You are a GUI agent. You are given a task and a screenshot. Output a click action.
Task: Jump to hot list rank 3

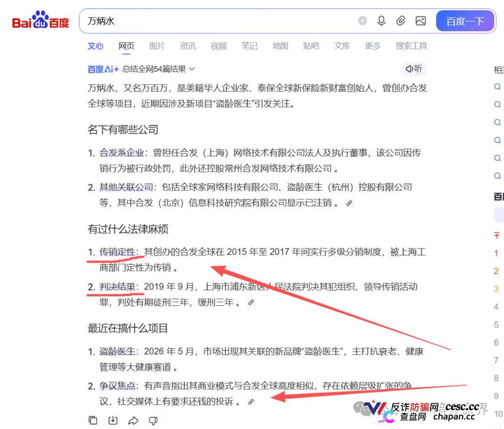pos(496,289)
